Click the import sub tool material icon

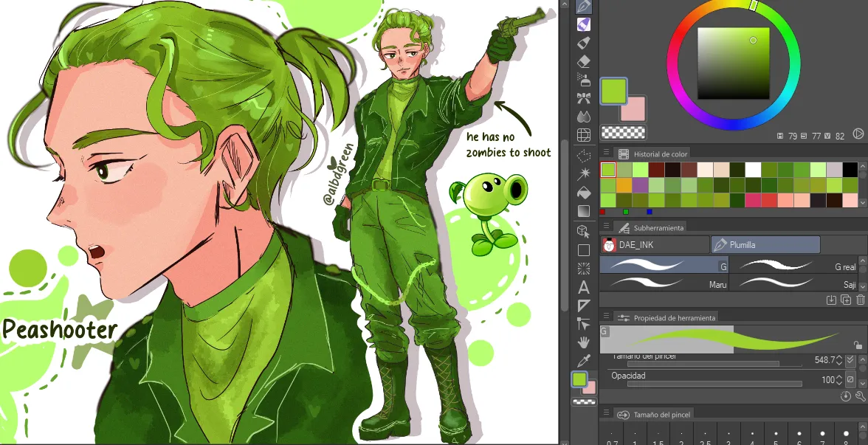[831, 300]
